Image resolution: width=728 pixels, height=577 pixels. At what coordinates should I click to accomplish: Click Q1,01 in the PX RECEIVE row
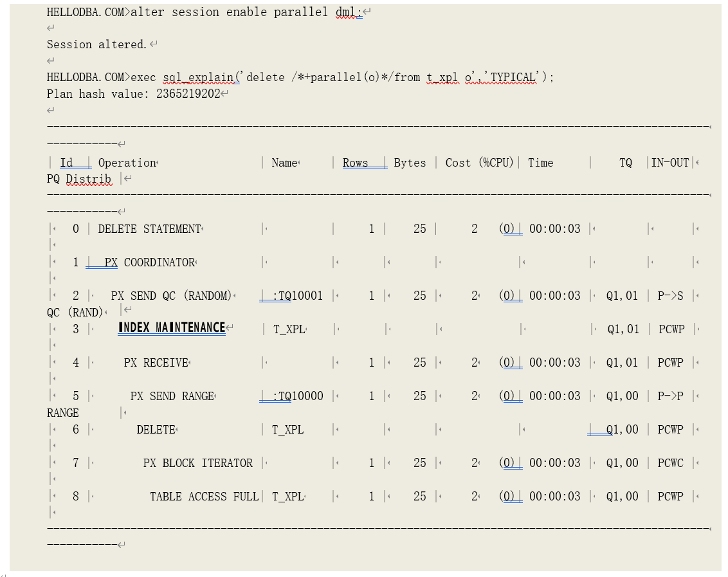pos(622,363)
